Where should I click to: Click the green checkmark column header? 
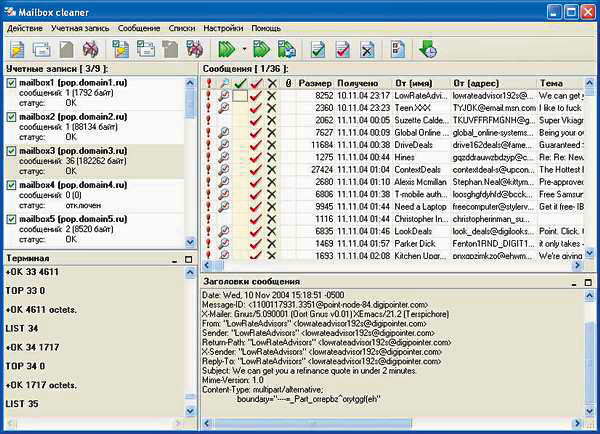pyautogui.click(x=240, y=83)
